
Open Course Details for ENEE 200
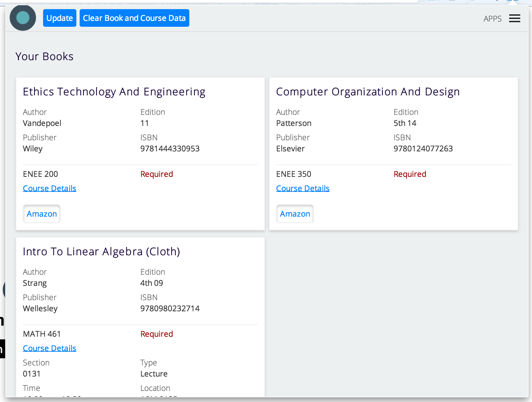click(x=49, y=188)
